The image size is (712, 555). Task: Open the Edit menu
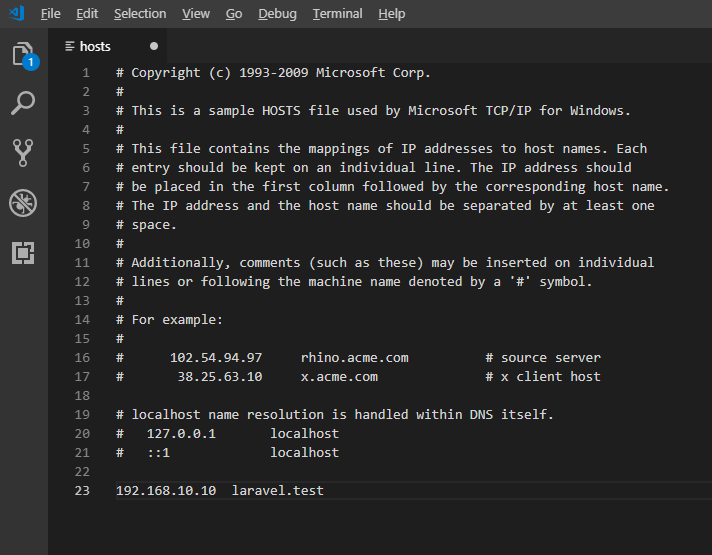pos(87,14)
